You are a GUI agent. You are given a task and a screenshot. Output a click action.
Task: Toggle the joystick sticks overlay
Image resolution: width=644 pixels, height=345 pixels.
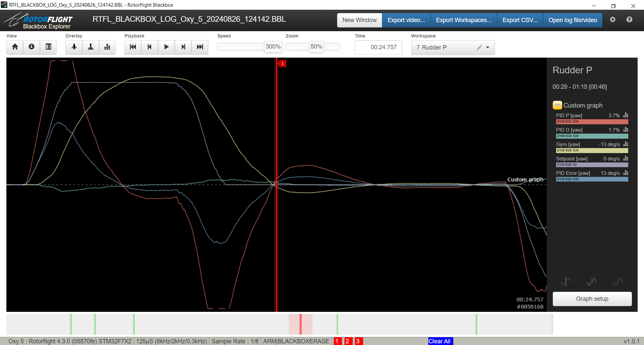click(x=91, y=47)
